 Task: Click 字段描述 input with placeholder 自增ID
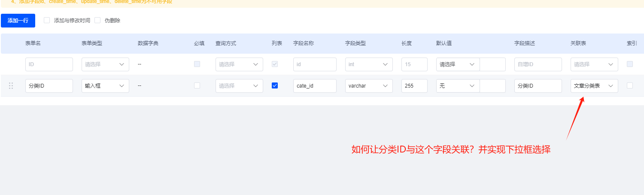tap(538, 64)
